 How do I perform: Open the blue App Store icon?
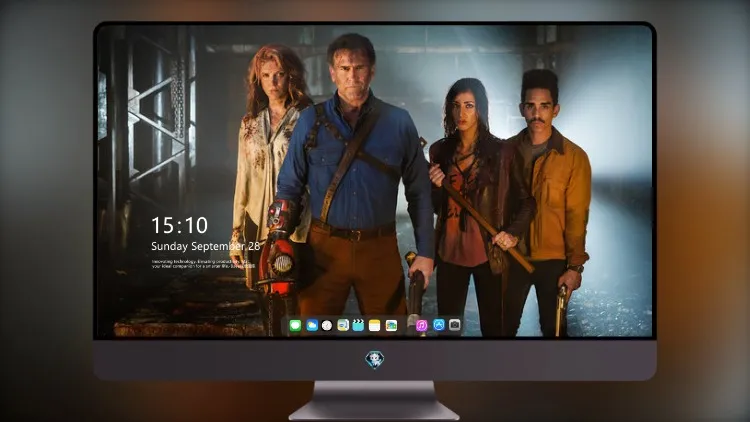click(439, 325)
